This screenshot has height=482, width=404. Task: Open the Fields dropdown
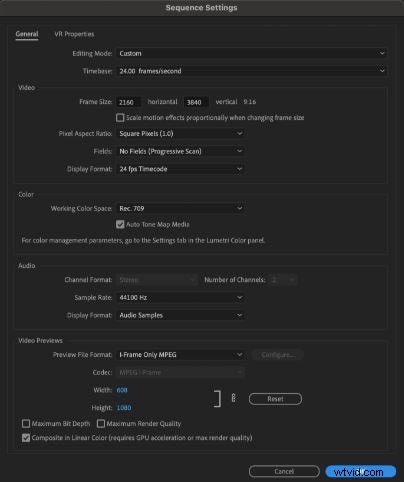(x=180, y=151)
